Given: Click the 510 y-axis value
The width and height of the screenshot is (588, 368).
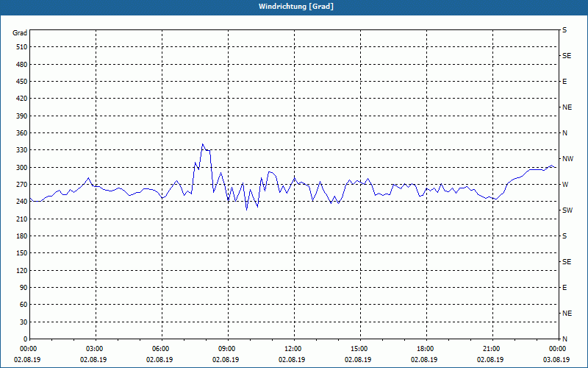Looking at the screenshot, I should [21, 47].
